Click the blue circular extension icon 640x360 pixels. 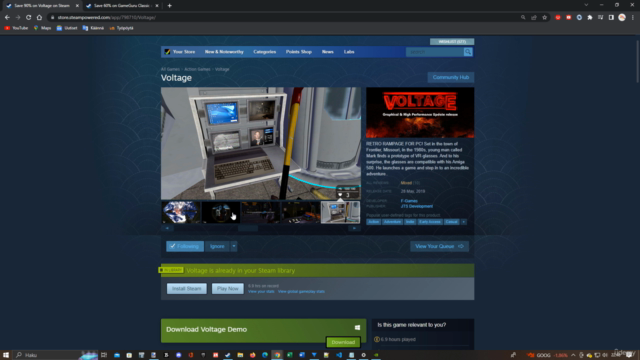point(579,18)
